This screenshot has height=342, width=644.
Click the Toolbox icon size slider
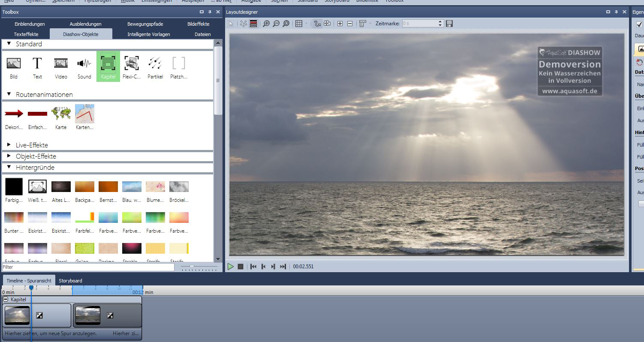point(192,267)
